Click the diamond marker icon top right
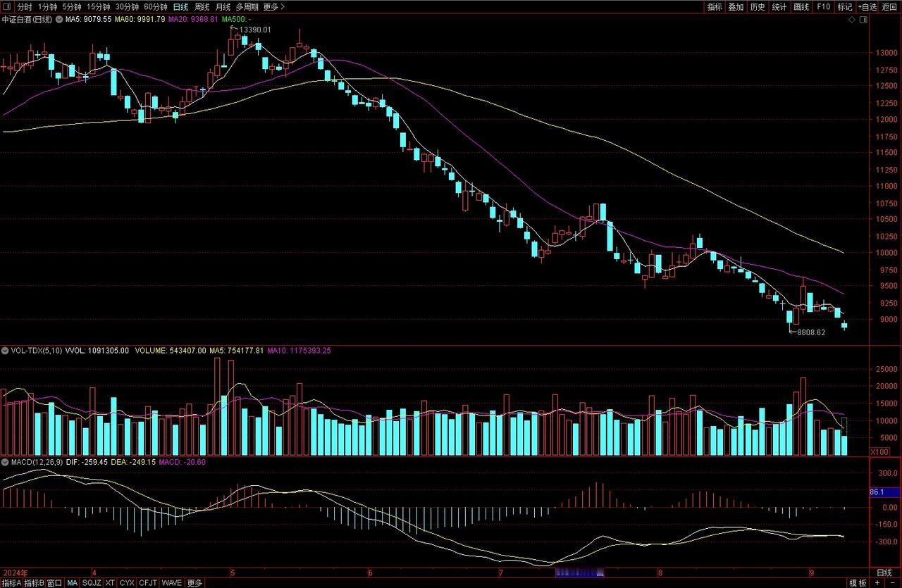 (852, 20)
